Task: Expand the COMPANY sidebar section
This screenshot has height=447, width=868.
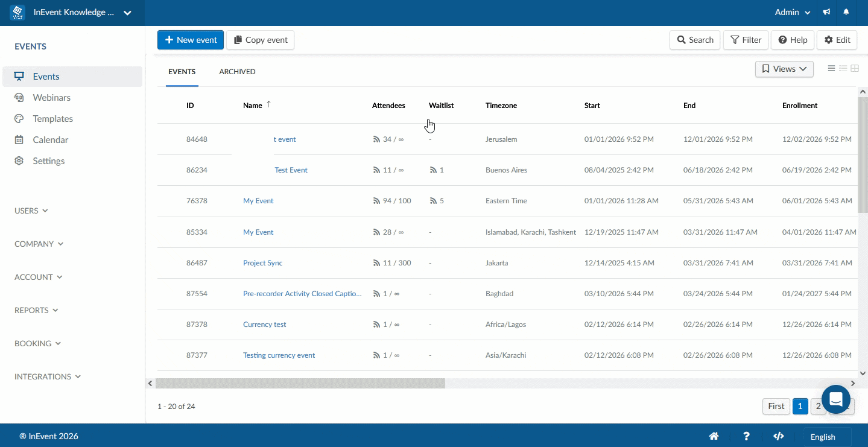Action: tap(39, 244)
